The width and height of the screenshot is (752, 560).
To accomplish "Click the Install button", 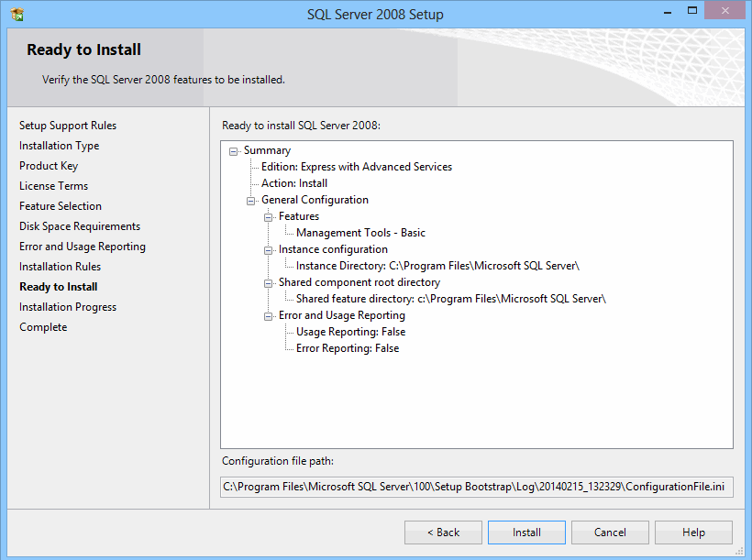I will click(526, 533).
